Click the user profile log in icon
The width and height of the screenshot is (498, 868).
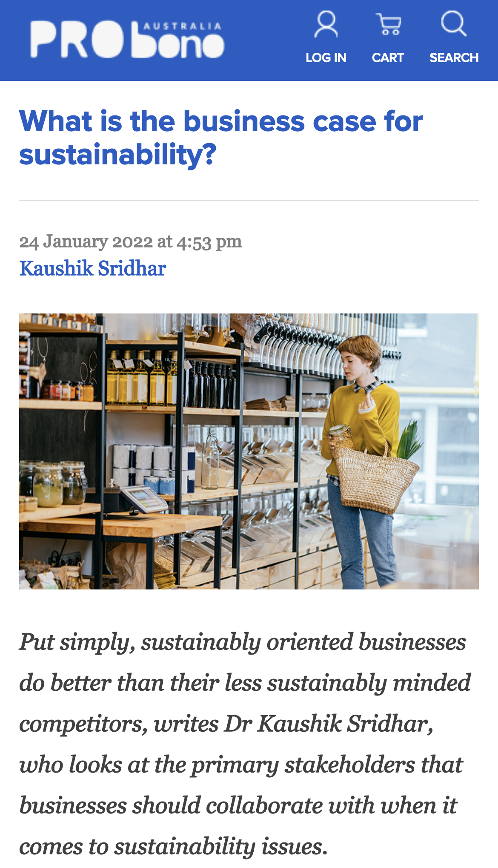326,25
